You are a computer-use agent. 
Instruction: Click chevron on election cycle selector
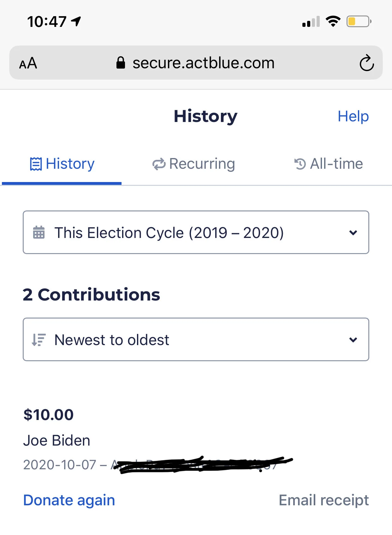pos(353,233)
